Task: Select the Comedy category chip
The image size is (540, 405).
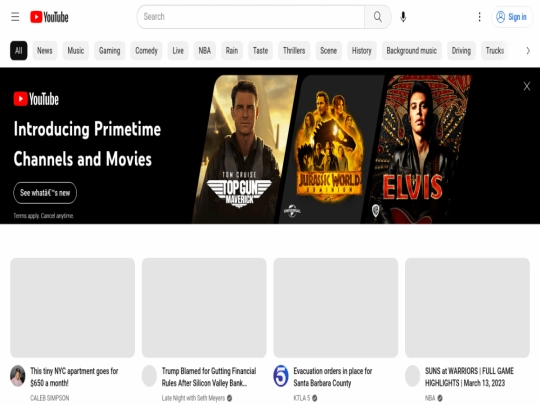Action: tap(146, 51)
